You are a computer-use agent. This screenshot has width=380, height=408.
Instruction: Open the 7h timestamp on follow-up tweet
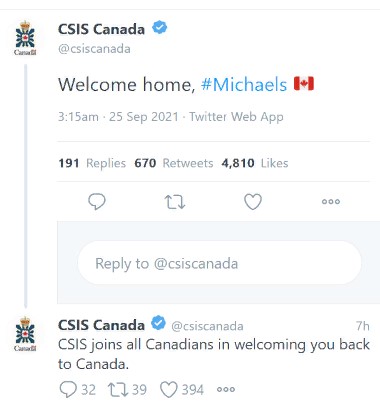pyautogui.click(x=363, y=326)
